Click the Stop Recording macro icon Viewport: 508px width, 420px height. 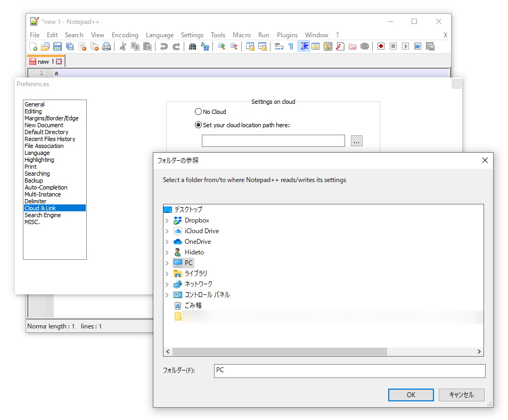point(393,47)
